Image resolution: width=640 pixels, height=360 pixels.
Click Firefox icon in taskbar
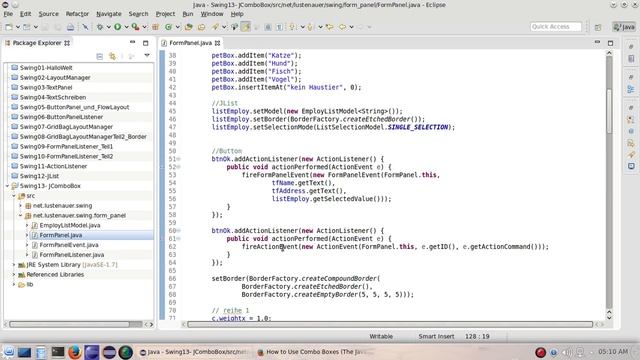74,352
